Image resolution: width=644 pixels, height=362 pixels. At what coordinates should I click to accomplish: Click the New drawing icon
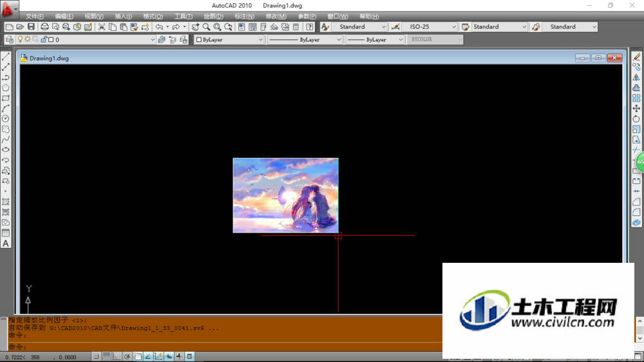[x=9, y=26]
